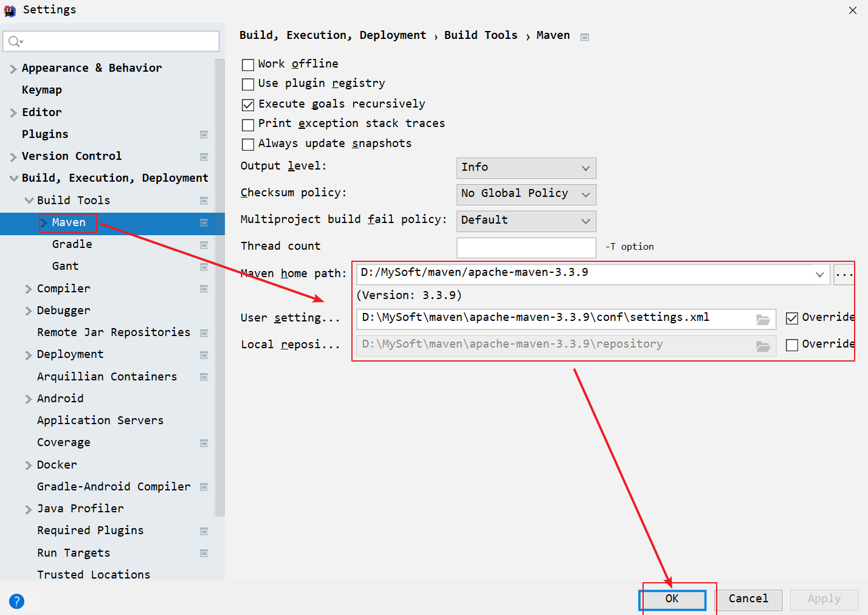This screenshot has width=868, height=615.
Task: Click the project-level icon beside Run Targets
Action: point(204,553)
